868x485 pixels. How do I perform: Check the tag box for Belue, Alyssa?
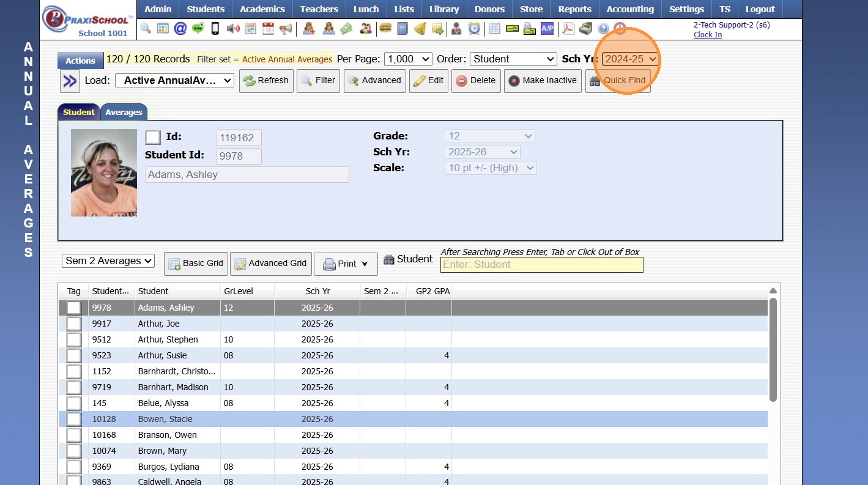pyautogui.click(x=74, y=403)
